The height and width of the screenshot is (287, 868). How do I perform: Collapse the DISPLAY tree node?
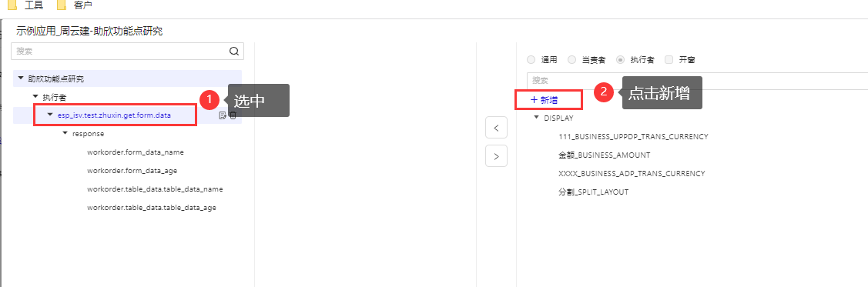536,118
